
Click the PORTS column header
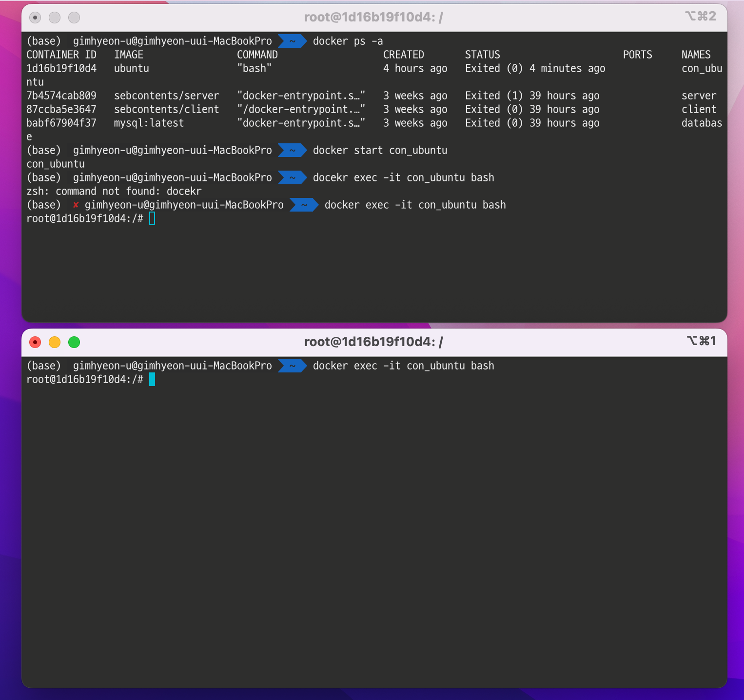point(638,55)
